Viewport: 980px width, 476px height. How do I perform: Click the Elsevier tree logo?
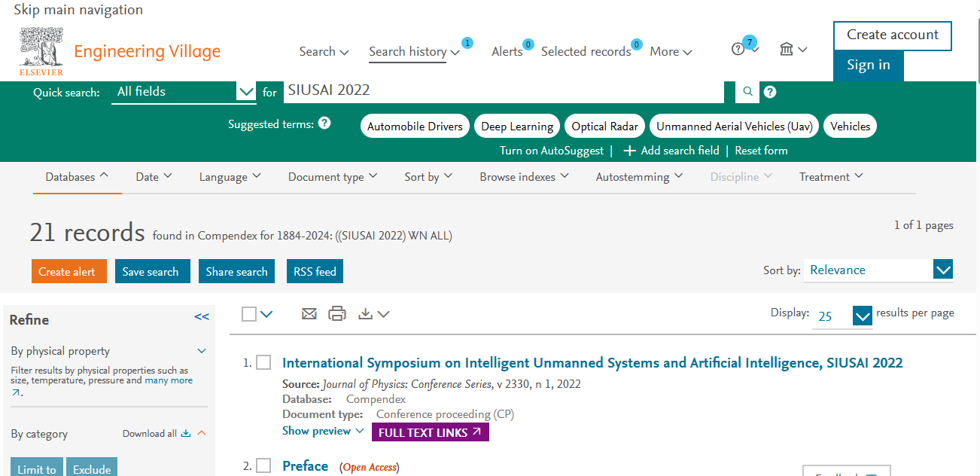click(x=41, y=51)
